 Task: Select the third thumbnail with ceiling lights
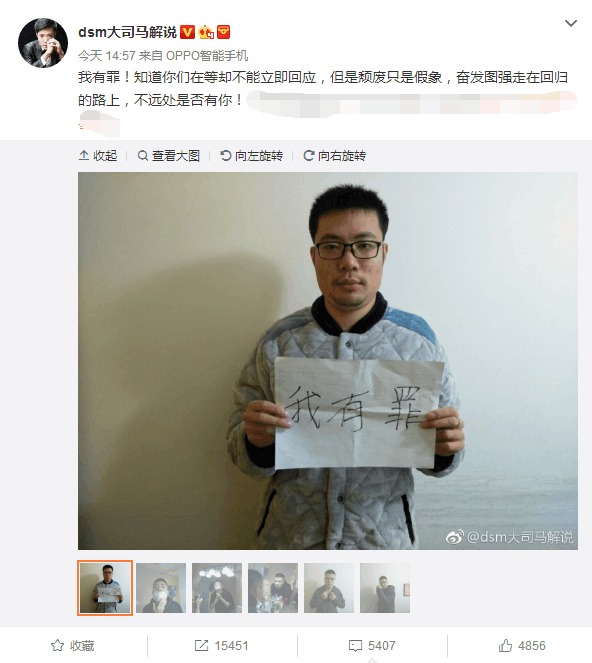[217, 588]
